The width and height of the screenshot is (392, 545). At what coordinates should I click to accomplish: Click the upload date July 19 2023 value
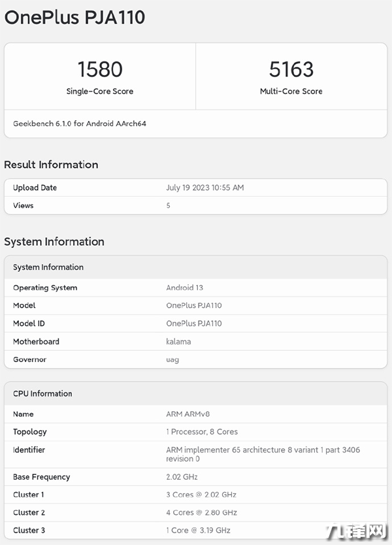[205, 188]
